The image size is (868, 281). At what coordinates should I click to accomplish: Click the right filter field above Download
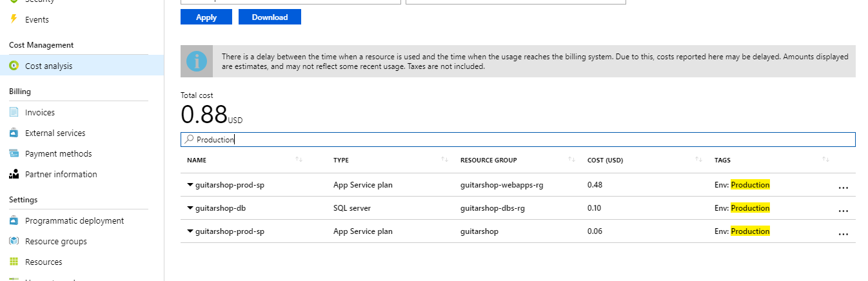coord(515,2)
